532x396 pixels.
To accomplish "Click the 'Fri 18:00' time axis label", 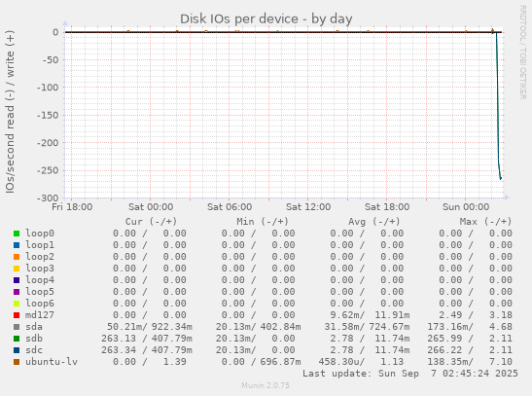I will (72, 207).
